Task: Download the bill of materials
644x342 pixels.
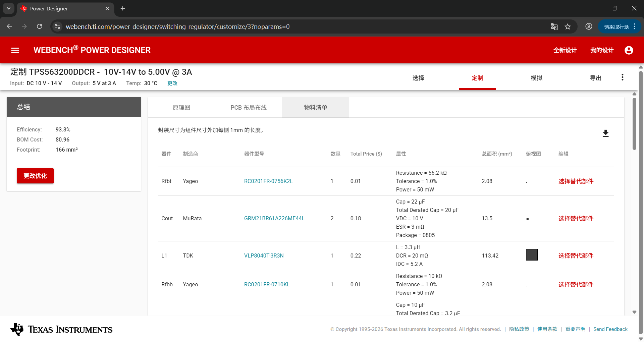Action: tap(605, 133)
